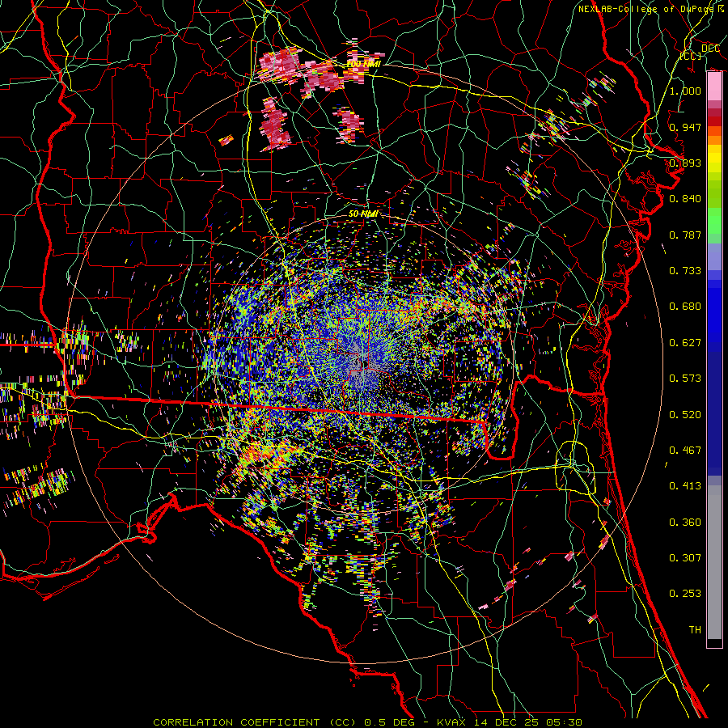Click the 0.253 scale value
Viewport: 728px width, 728px height.
pyautogui.click(x=685, y=594)
